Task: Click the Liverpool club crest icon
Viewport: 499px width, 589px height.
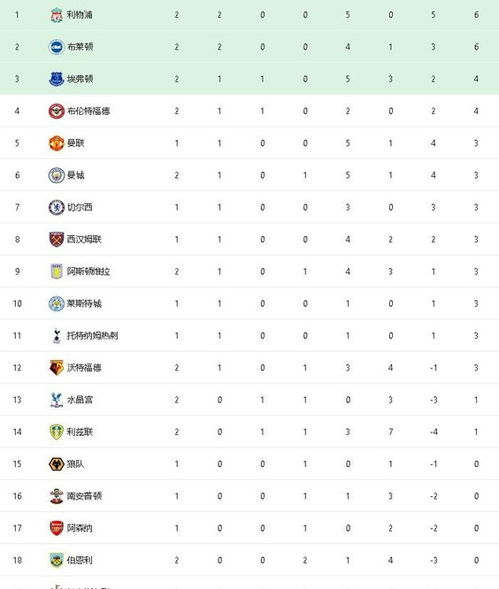Action: tap(56, 15)
